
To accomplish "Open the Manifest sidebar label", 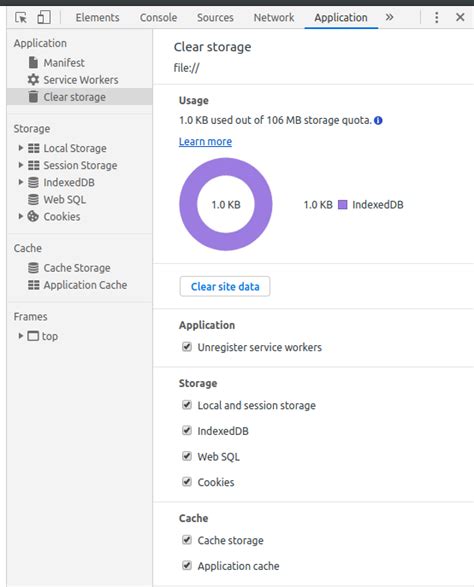I will coord(64,63).
